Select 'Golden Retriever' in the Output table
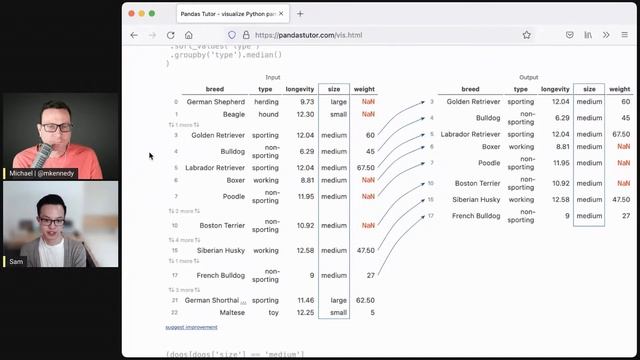 [473, 102]
